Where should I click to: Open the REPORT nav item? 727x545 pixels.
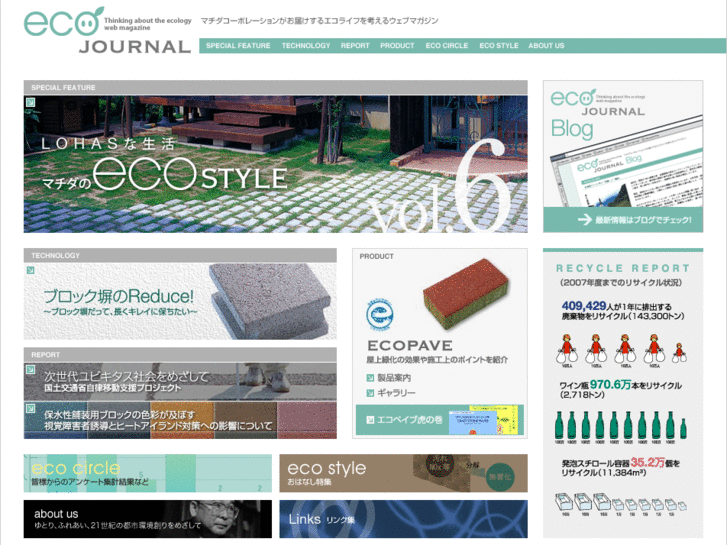tap(355, 45)
